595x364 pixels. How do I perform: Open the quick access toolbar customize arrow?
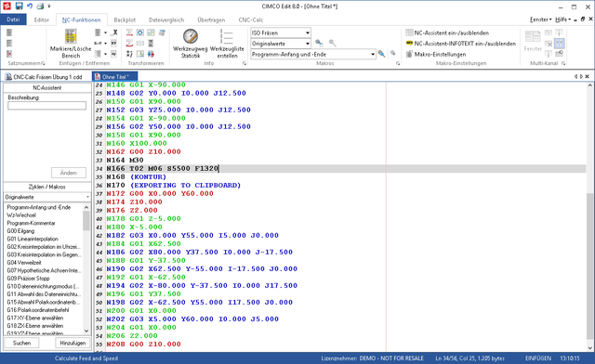(49, 6)
